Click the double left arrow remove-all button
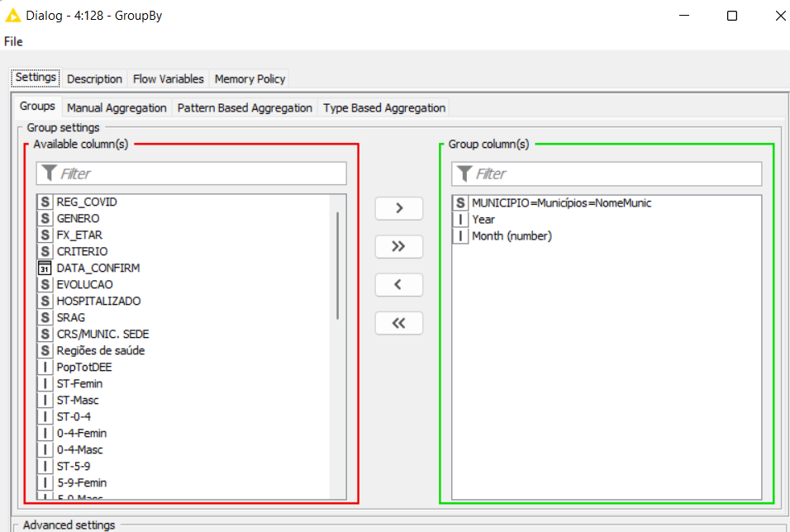Image resolution: width=790 pixels, height=532 pixels. [399, 323]
